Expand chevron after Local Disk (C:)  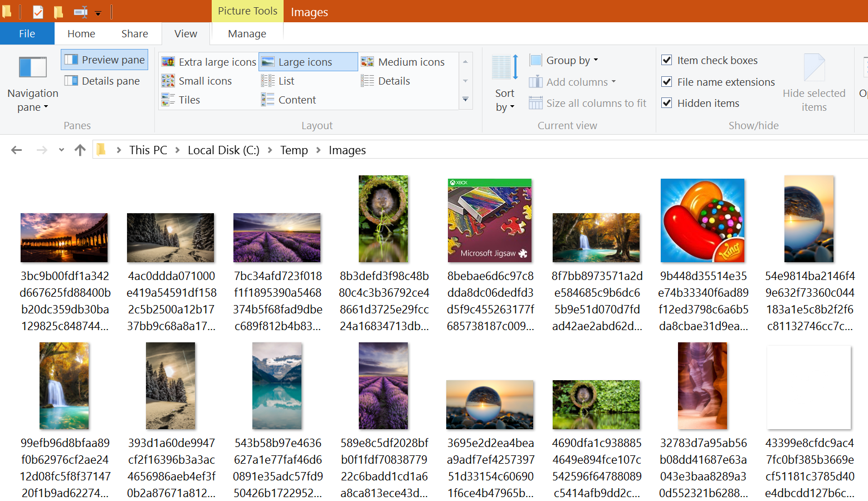pyautogui.click(x=270, y=150)
